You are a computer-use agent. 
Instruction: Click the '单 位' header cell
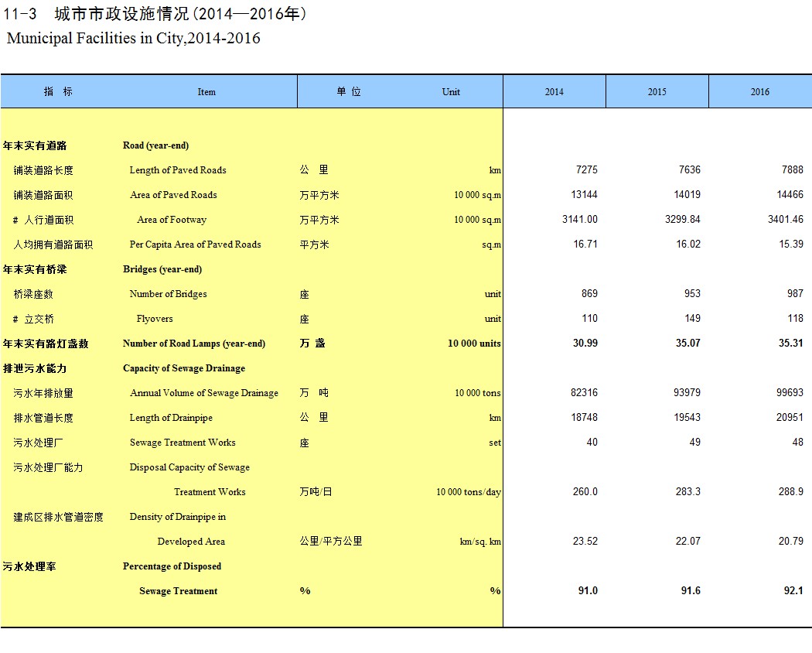pyautogui.click(x=349, y=92)
